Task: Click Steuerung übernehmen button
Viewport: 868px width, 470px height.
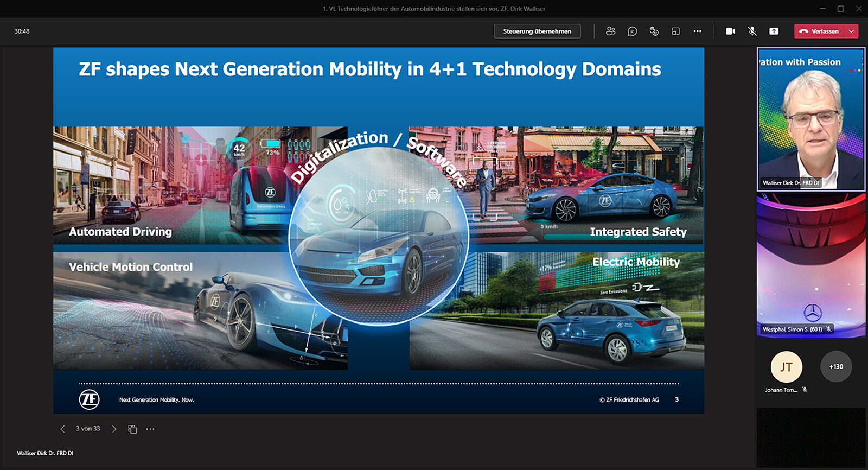Action: [537, 31]
